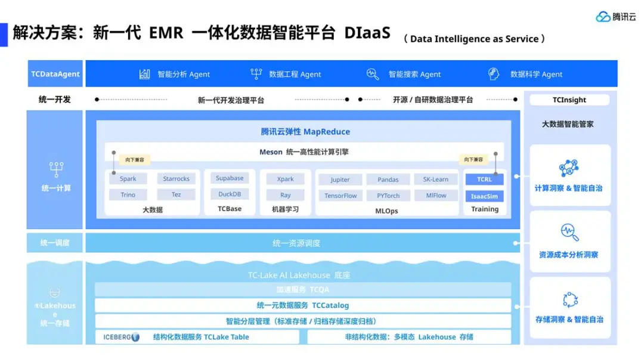Click the Jupiter box
Viewport: 644px width, 362px height.
[x=340, y=180]
